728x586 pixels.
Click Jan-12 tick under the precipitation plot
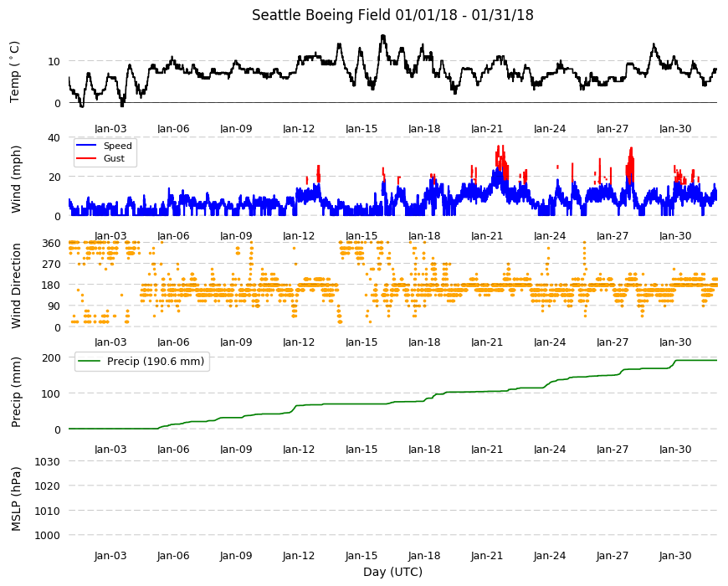(x=299, y=450)
